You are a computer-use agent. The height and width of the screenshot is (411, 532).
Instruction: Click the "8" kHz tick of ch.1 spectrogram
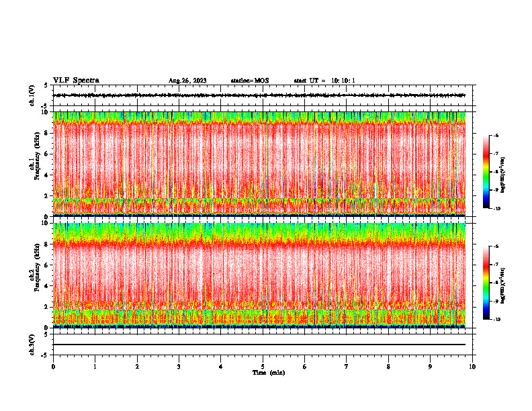pyautogui.click(x=47, y=133)
